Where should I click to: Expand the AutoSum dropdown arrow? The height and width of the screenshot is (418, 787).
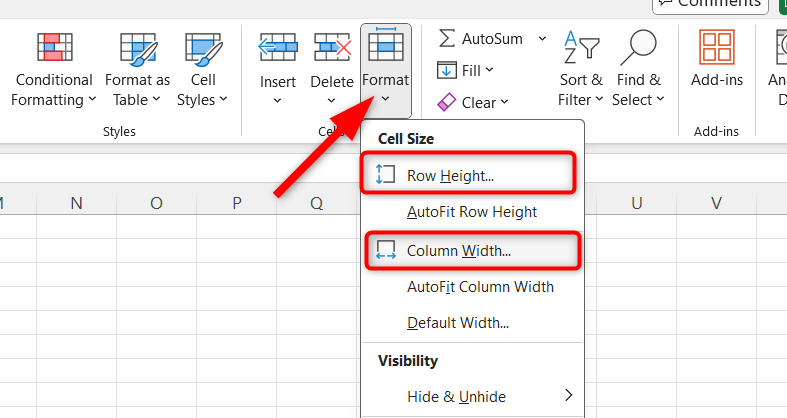(542, 39)
